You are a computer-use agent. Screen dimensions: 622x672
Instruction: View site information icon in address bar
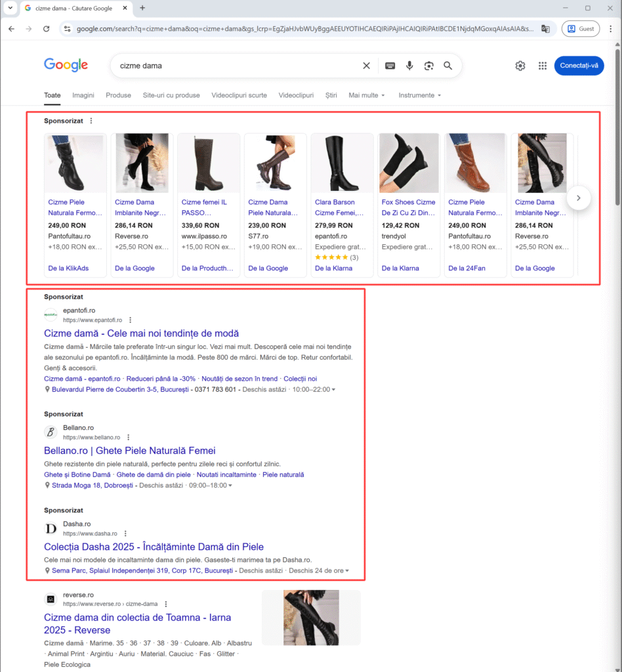tap(68, 29)
